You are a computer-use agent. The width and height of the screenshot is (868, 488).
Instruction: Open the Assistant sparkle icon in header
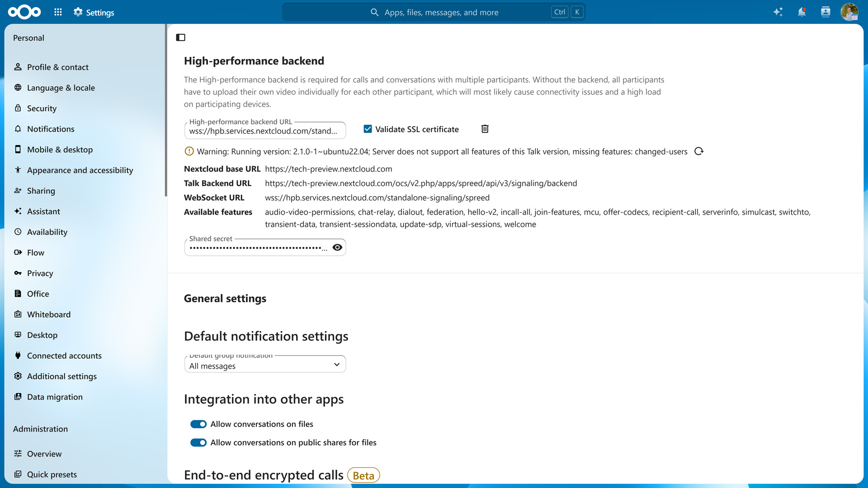(x=778, y=12)
